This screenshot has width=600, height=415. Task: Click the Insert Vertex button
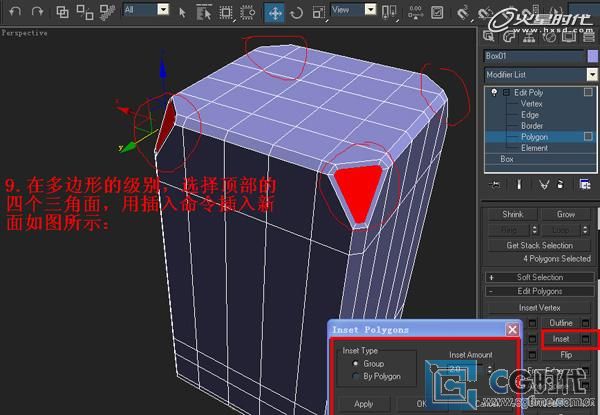(x=540, y=308)
